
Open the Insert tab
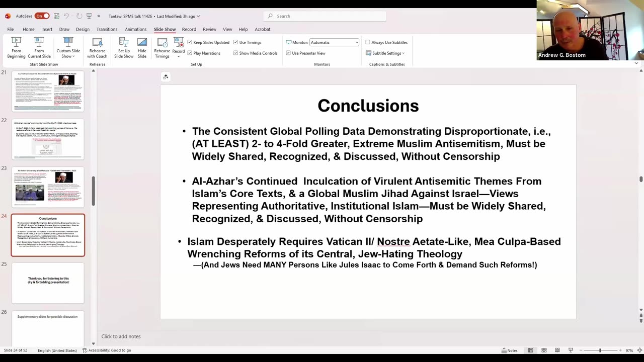(x=47, y=29)
